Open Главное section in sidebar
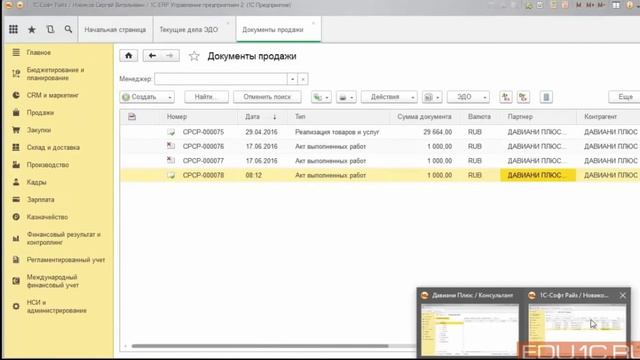Viewport: 640px width, 360px height. click(x=39, y=52)
